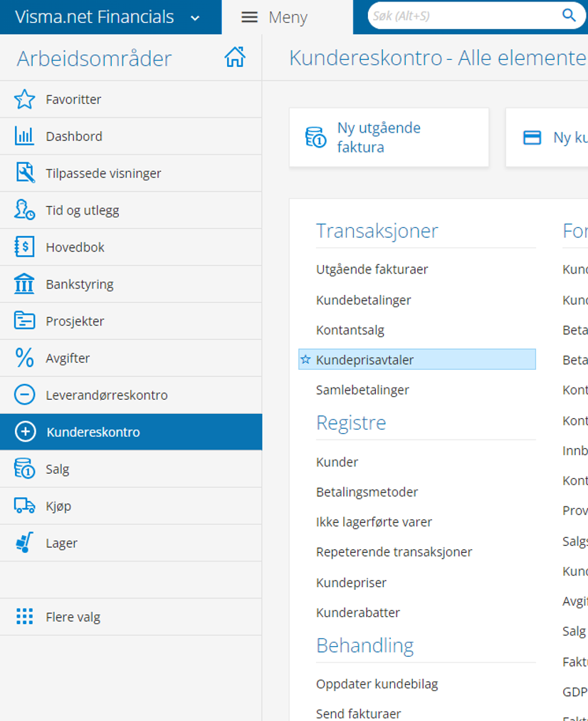Select the Dashbord chart icon
Screen dimensions: 588x721
point(24,136)
